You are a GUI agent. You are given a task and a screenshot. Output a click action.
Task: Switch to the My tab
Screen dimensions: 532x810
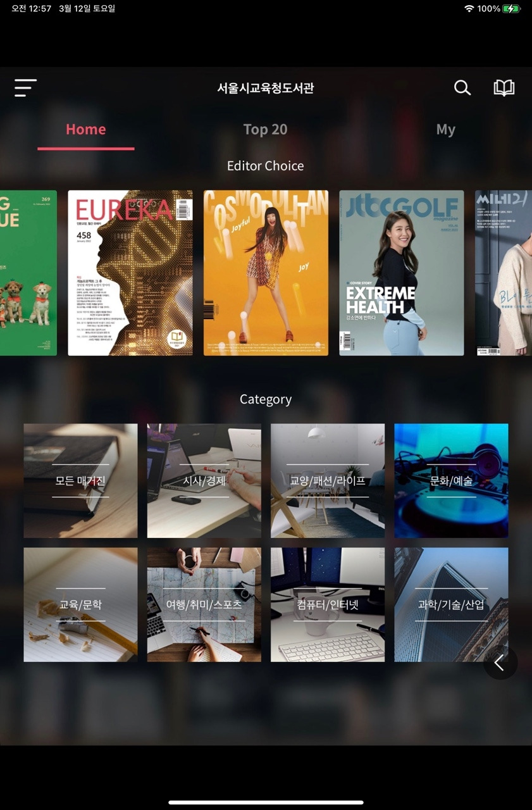tap(446, 129)
